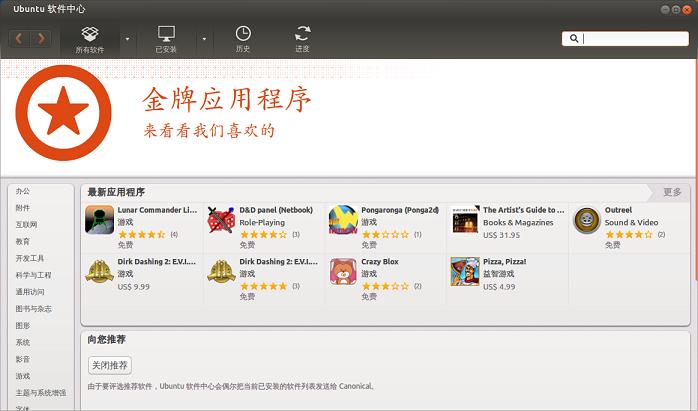Click the 关闭推荐 button
This screenshot has height=411, width=698.
click(x=110, y=365)
